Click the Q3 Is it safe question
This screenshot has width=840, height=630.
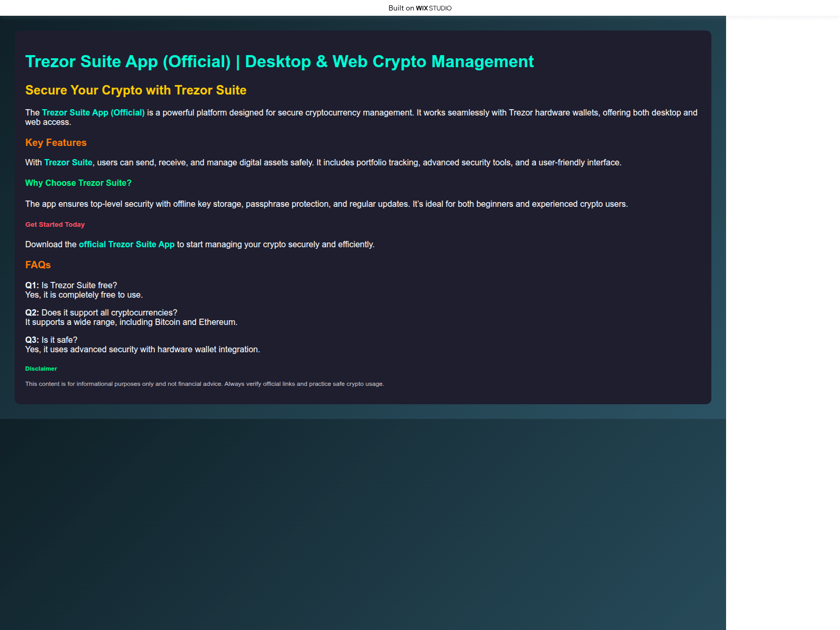pyautogui.click(x=51, y=340)
